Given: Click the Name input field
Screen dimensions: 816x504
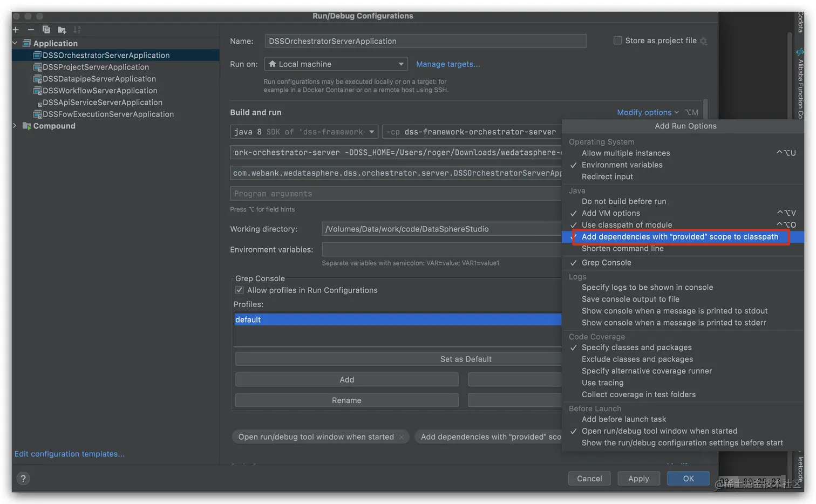Looking at the screenshot, I should 426,41.
